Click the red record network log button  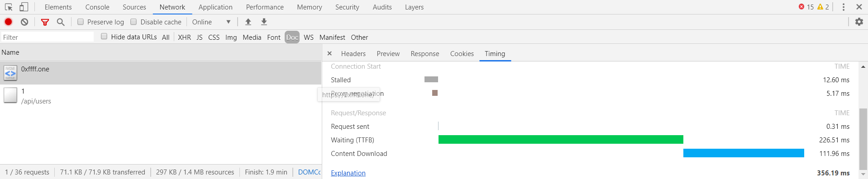click(8, 22)
